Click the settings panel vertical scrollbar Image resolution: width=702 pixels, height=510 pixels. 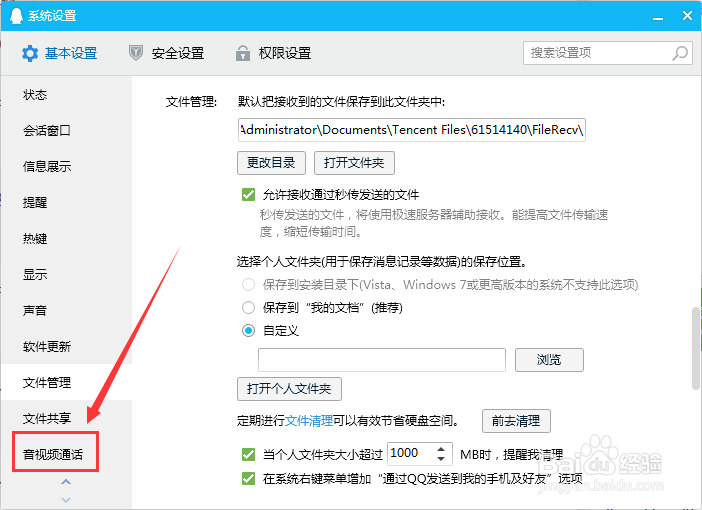[696, 348]
